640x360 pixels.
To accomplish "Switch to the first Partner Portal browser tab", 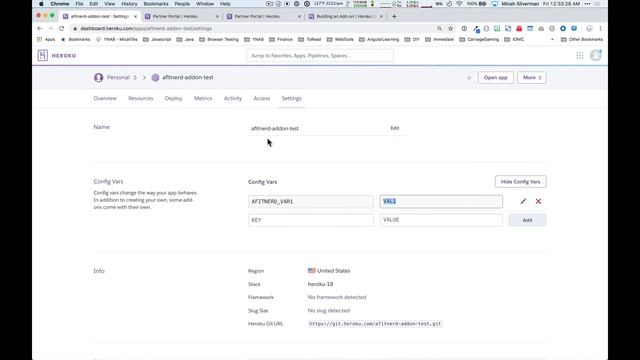I will tap(182, 16).
